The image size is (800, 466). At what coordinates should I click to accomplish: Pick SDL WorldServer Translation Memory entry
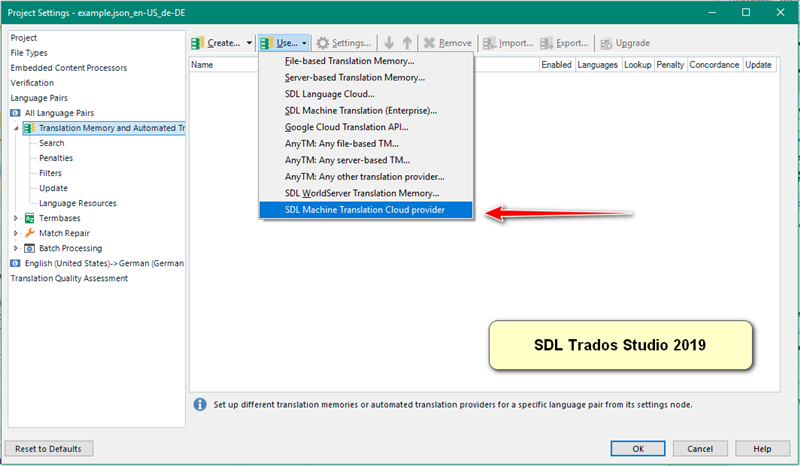(366, 193)
